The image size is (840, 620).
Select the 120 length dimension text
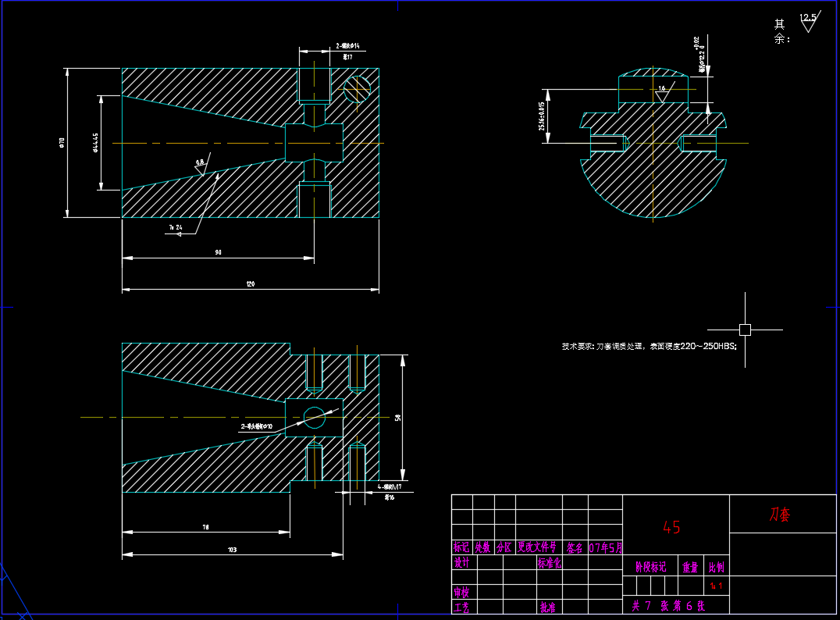(251, 284)
